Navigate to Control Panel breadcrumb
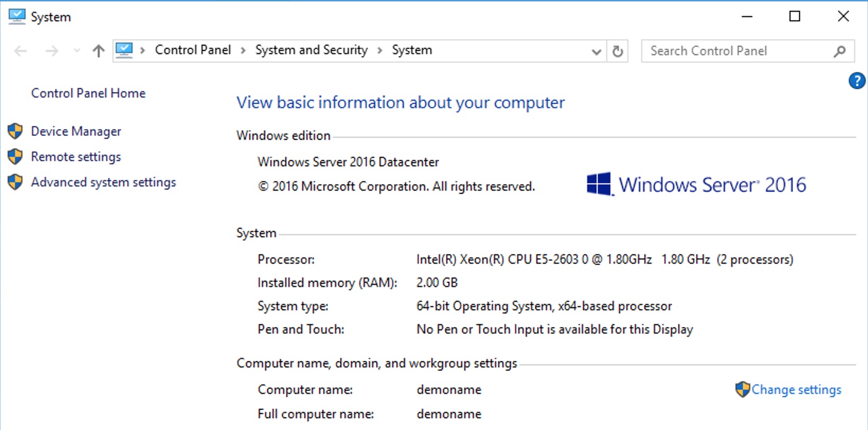868x430 pixels. pyautogui.click(x=193, y=50)
